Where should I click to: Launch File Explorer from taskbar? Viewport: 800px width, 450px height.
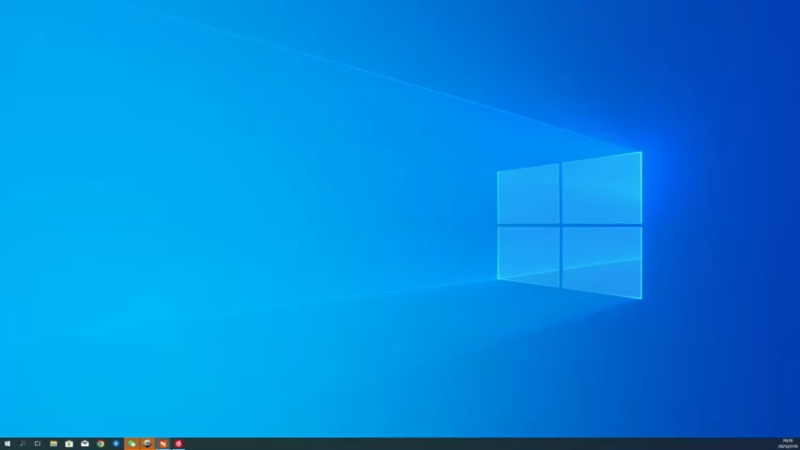click(54, 444)
